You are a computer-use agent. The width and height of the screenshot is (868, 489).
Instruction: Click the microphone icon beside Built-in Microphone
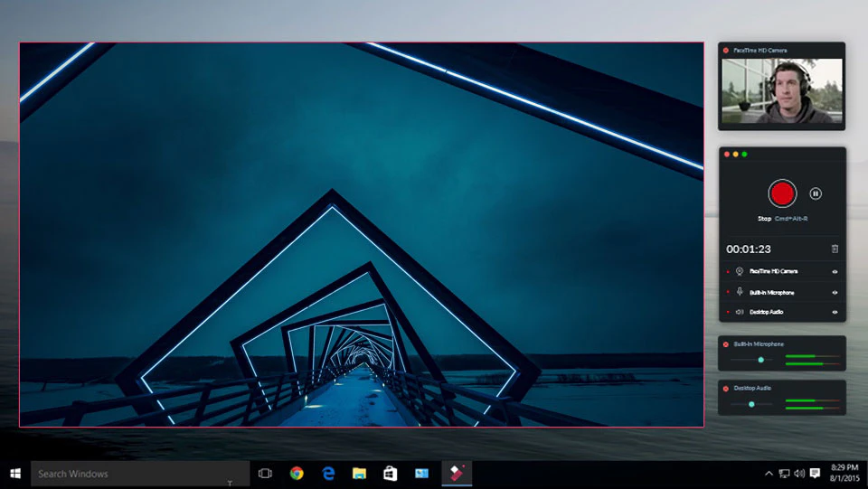click(740, 292)
